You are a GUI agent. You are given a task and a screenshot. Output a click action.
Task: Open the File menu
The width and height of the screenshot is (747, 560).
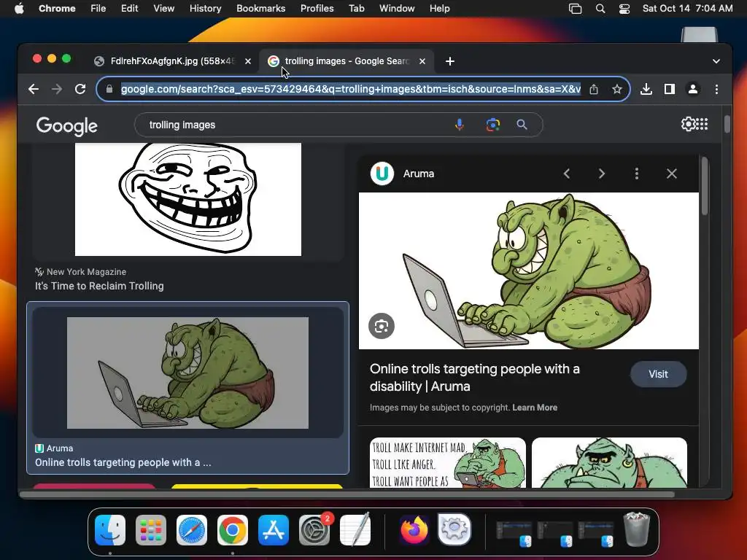point(98,8)
